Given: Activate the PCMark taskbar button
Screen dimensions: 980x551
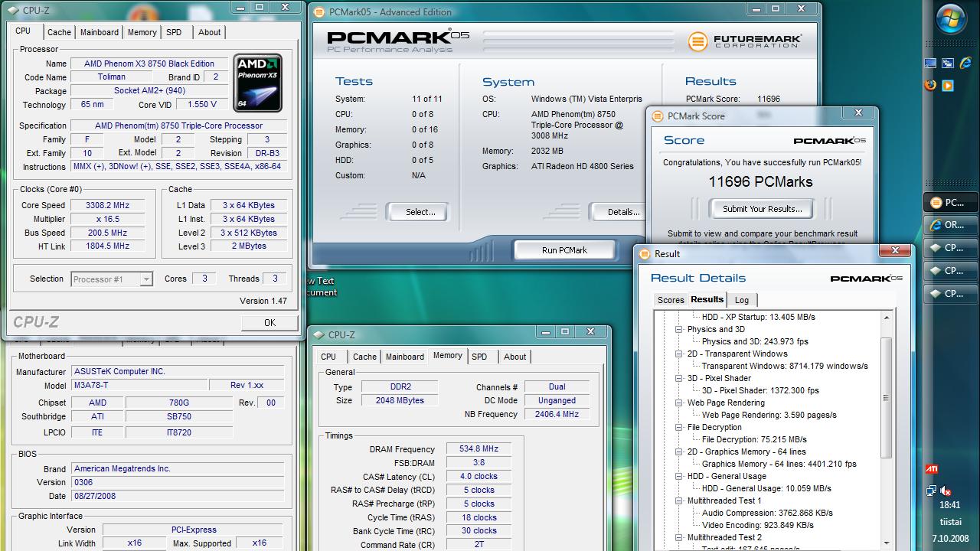Looking at the screenshot, I should 951,203.
